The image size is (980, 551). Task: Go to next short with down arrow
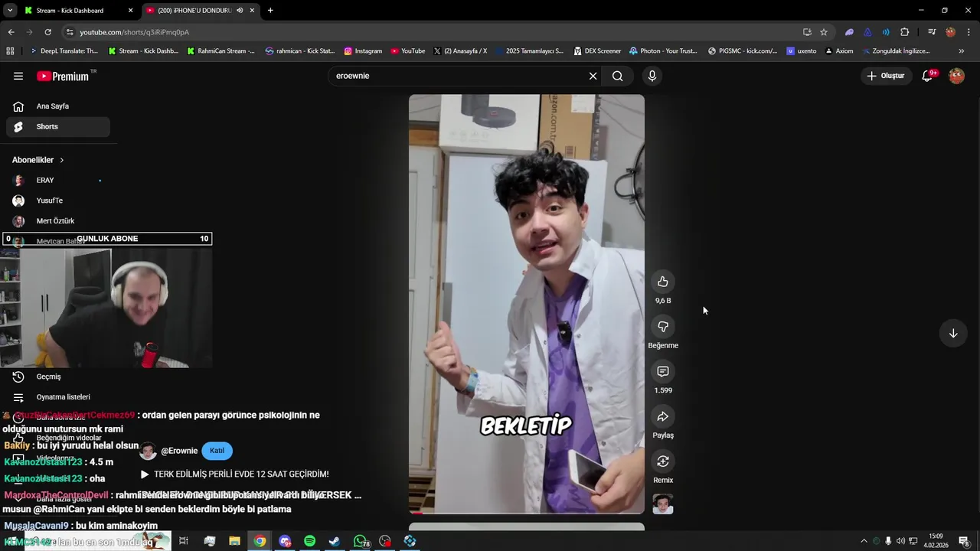point(953,333)
